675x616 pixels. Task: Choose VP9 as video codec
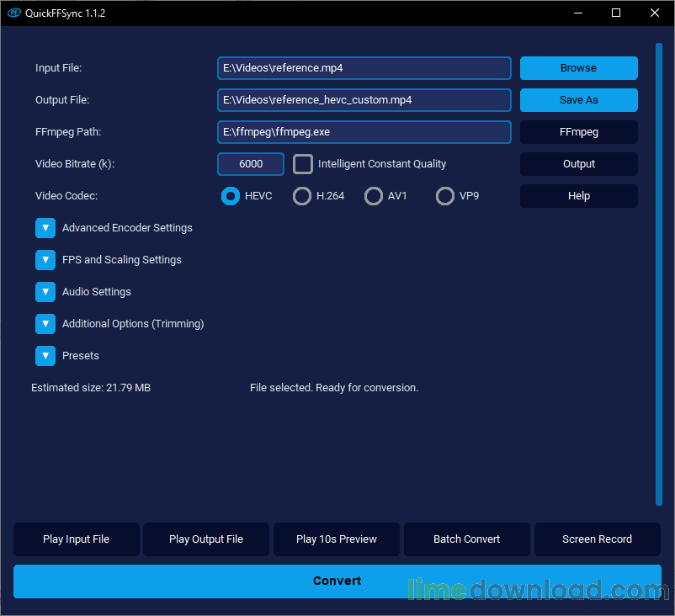pyautogui.click(x=445, y=196)
